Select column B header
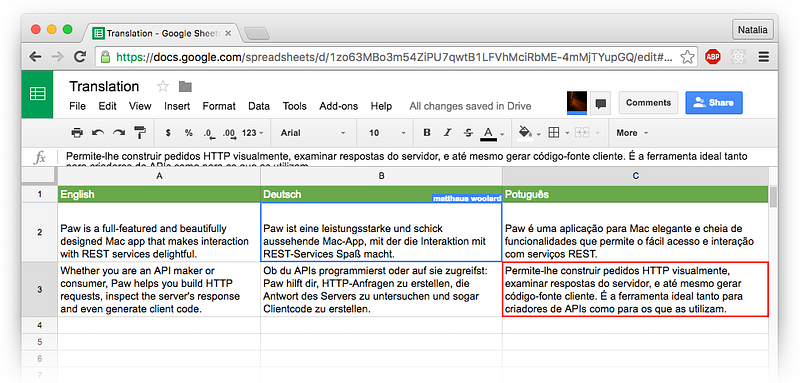Screen dimensions: 800x383 click(381, 176)
